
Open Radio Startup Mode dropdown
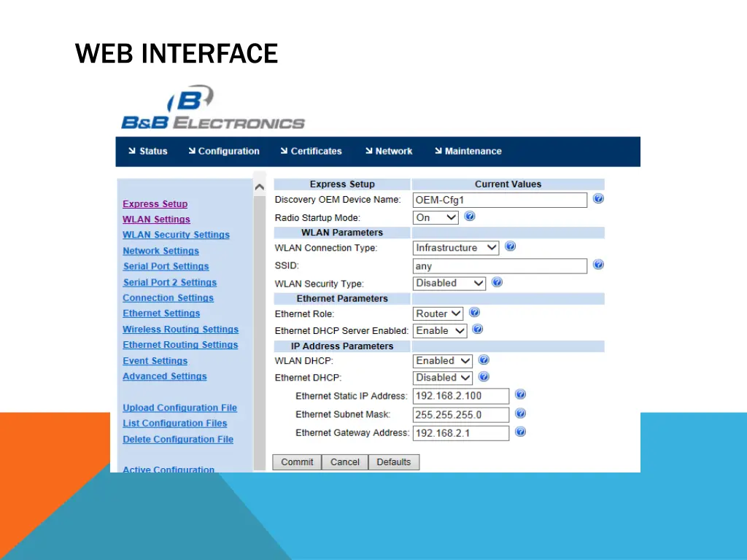tap(436, 217)
